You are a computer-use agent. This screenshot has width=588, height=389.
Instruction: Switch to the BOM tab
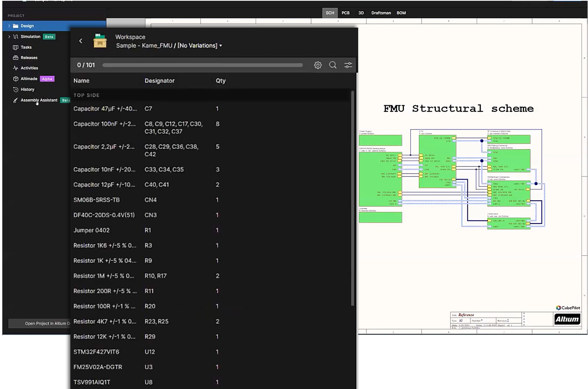pos(401,13)
